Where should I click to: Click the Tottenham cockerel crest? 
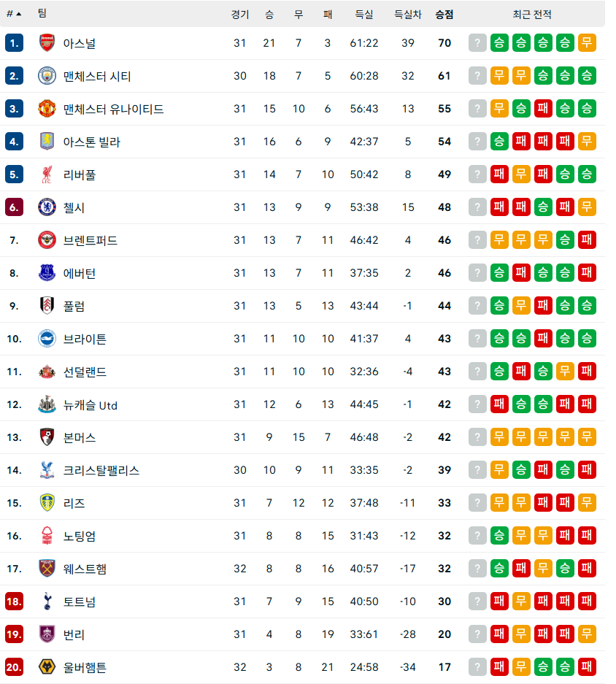click(x=47, y=601)
